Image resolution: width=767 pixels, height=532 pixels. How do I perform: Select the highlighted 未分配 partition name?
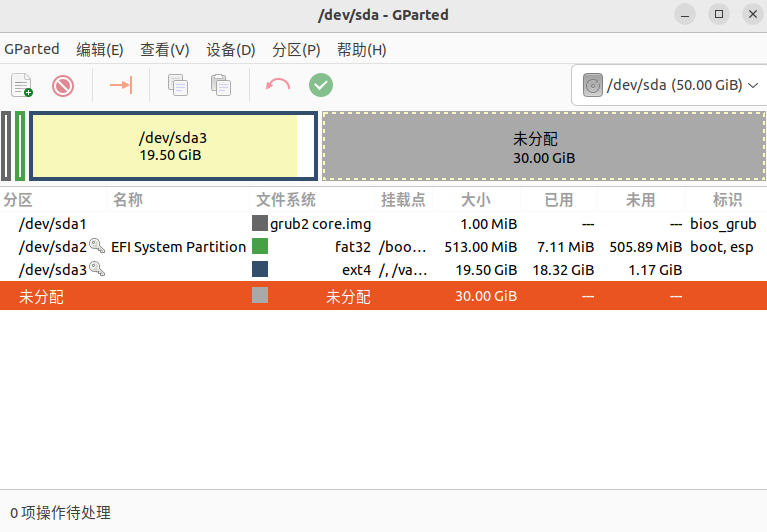click(41, 296)
